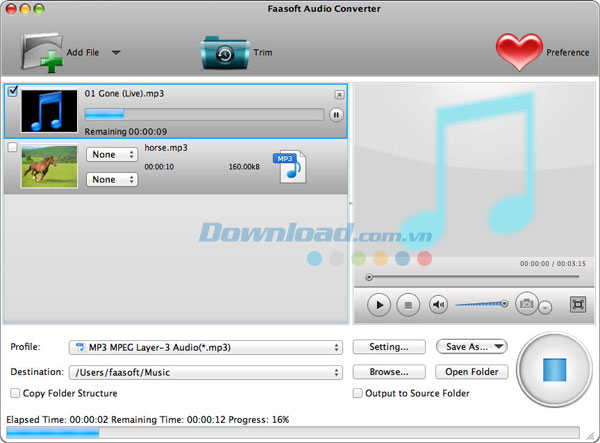Stop conversion with big blue square button
The width and height of the screenshot is (600, 443).
[554, 370]
